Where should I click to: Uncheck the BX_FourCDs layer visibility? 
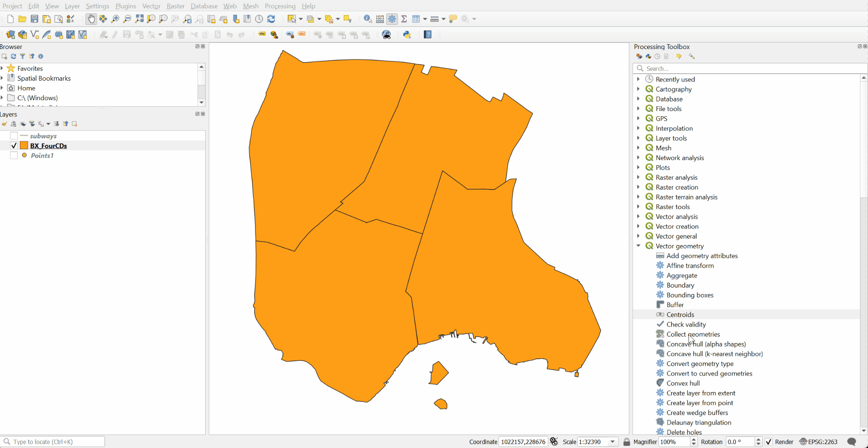(x=14, y=146)
